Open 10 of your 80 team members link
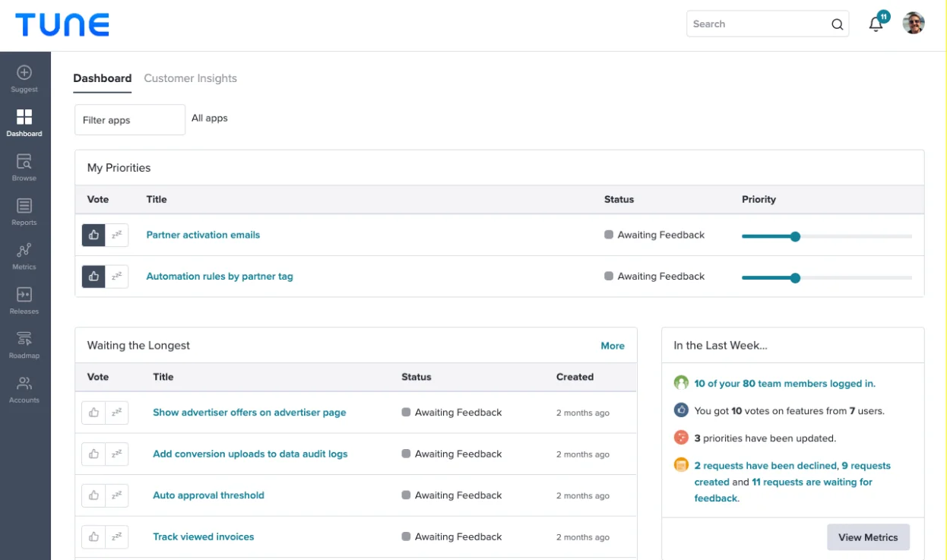The image size is (947, 560). click(x=784, y=384)
